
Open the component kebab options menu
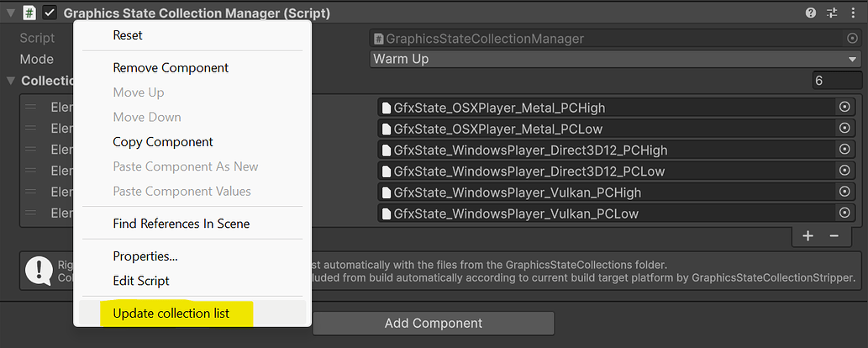pos(853,13)
